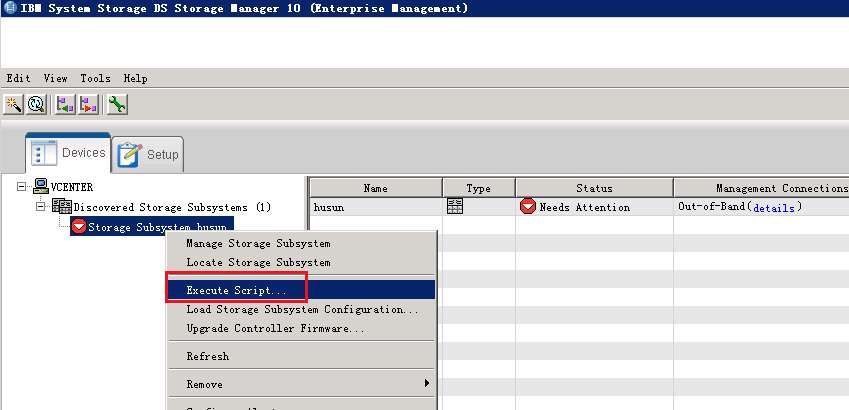Expand the Remove submenu arrow

tap(427, 383)
